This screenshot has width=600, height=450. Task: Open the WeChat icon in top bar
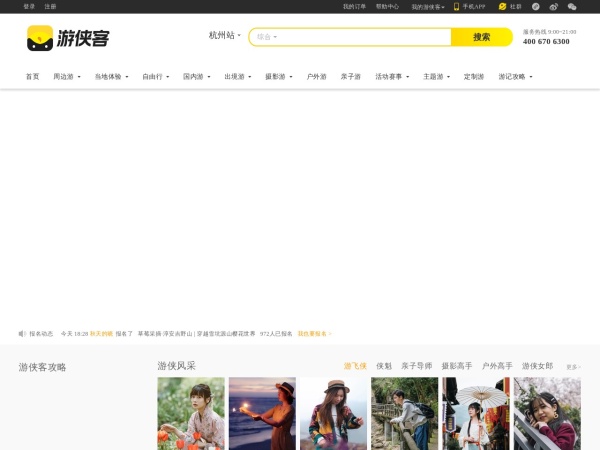572,6
